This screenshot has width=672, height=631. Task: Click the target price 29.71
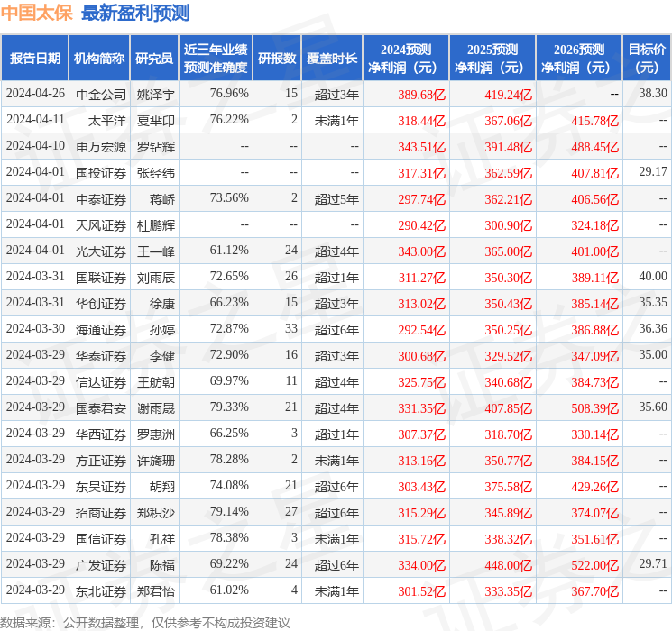(x=653, y=563)
